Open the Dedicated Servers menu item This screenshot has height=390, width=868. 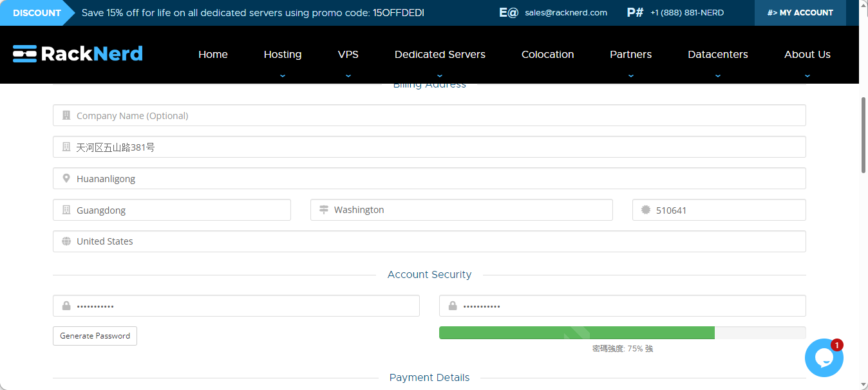pyautogui.click(x=440, y=55)
